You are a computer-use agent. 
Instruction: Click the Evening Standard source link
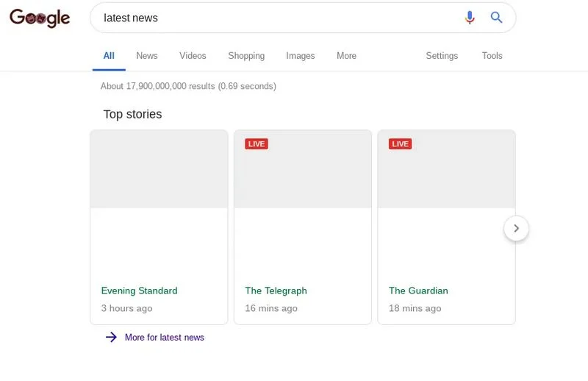tap(139, 291)
